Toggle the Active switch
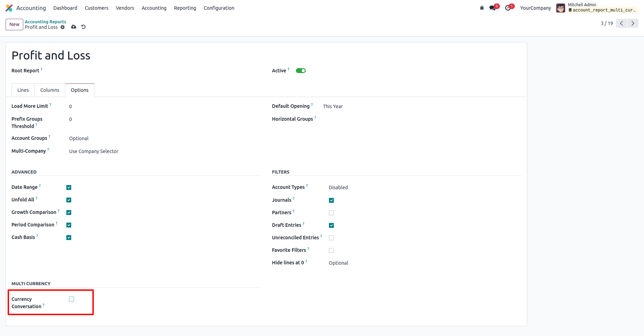644x336 pixels. [301, 71]
